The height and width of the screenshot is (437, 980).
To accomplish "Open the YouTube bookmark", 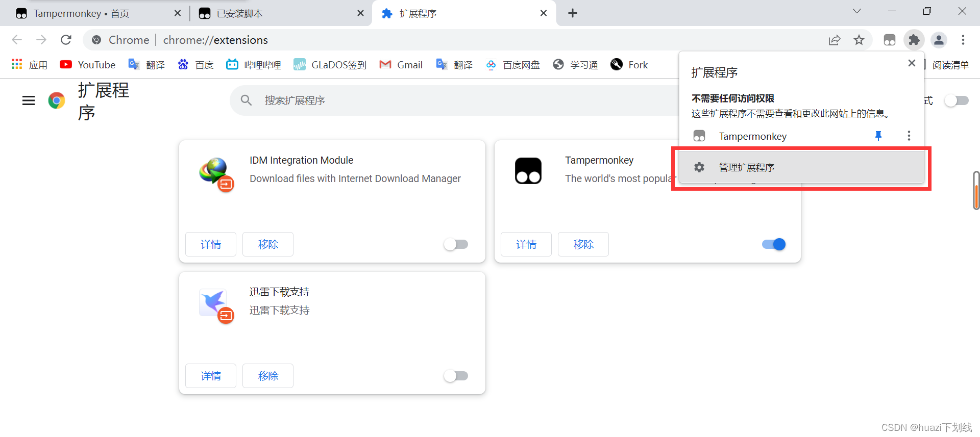I will (87, 65).
